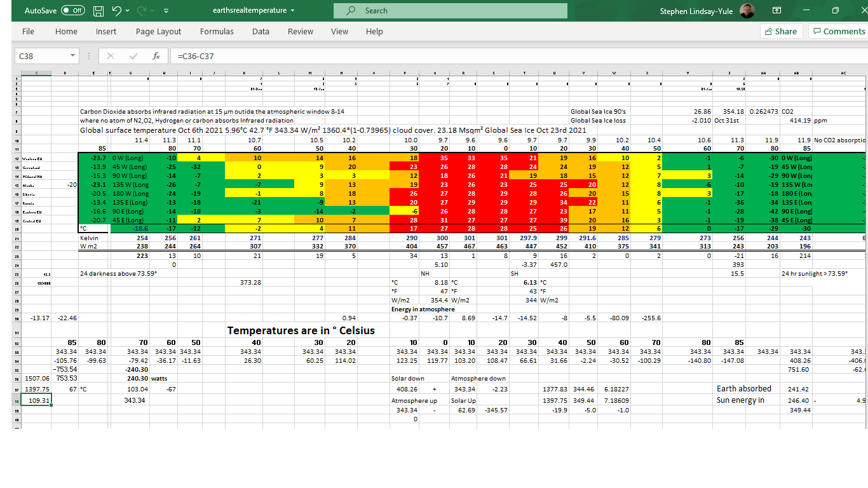
Task: Toggle the AutoSave switch
Action: click(x=74, y=11)
